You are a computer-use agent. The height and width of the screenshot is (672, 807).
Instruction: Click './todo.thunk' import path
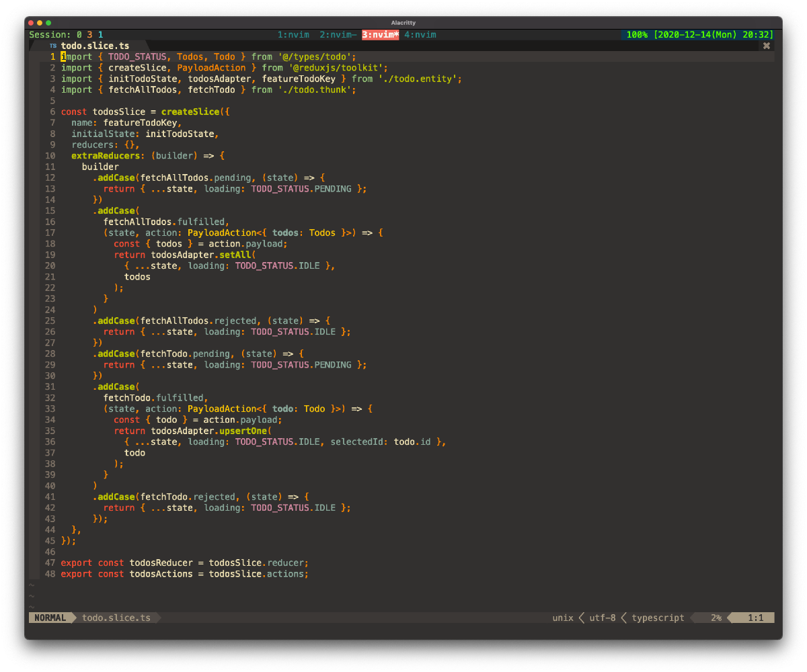(315, 90)
